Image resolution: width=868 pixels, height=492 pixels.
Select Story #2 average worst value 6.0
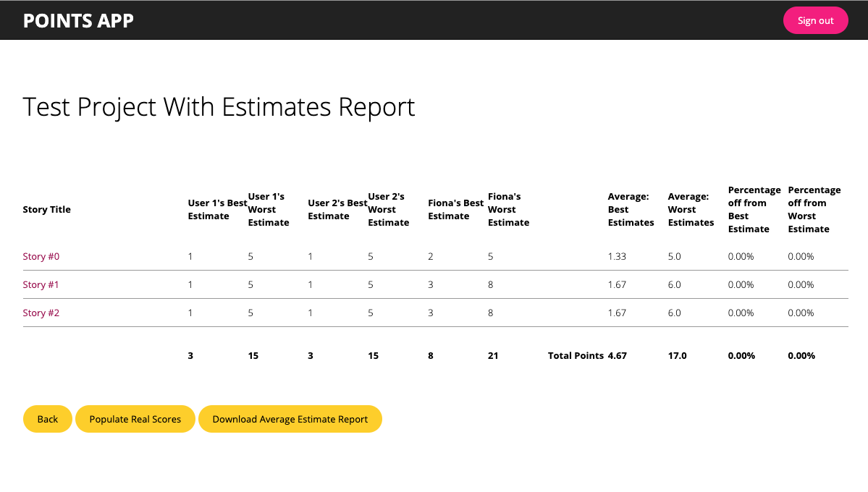tap(674, 313)
